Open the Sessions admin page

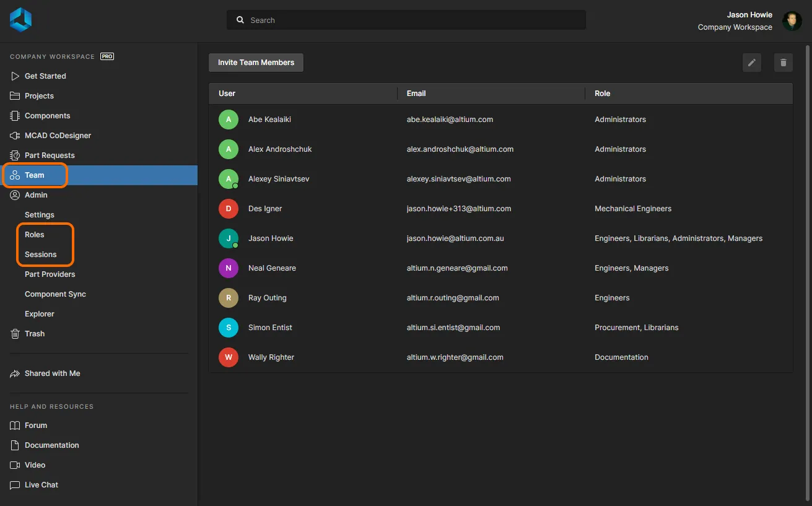[x=40, y=255]
